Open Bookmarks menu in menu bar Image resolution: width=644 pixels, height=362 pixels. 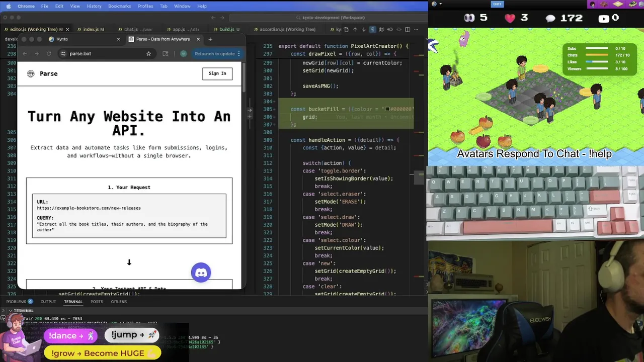point(119,6)
